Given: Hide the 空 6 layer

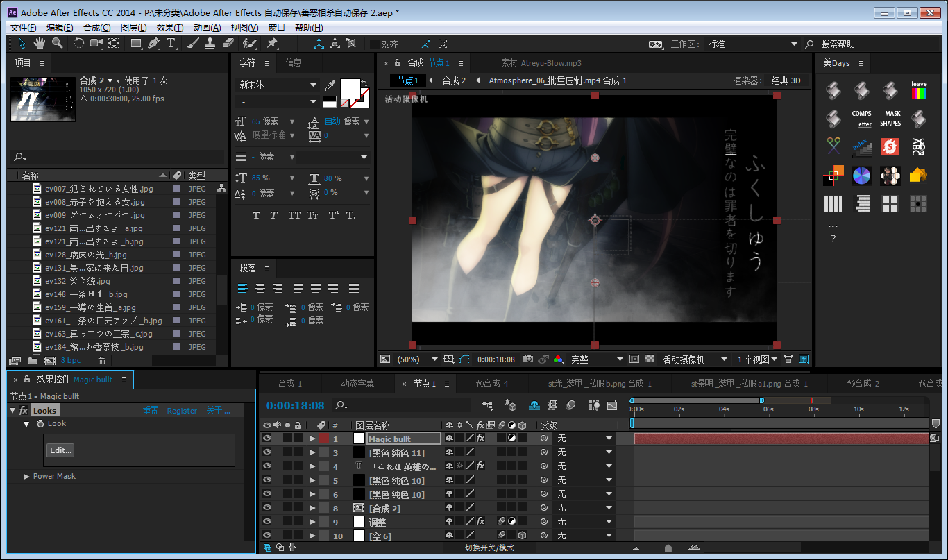Looking at the screenshot, I should (266, 536).
